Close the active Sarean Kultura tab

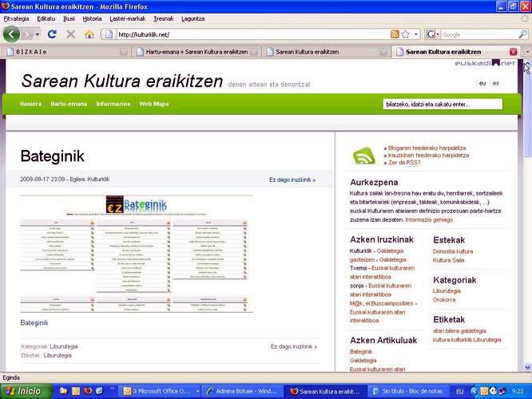[514, 52]
